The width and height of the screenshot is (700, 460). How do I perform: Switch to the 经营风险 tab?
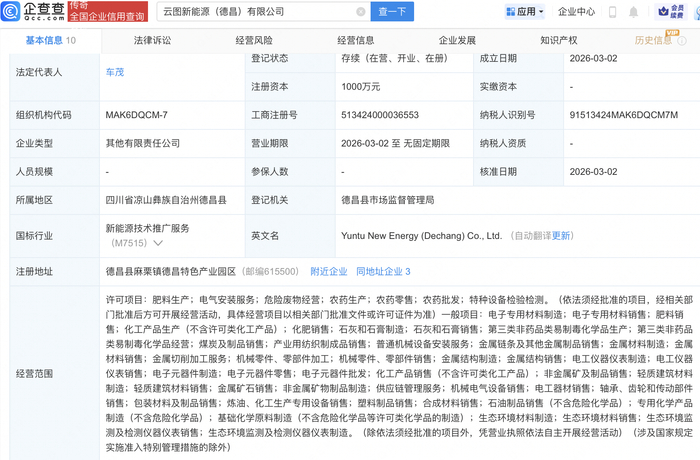coord(254,40)
